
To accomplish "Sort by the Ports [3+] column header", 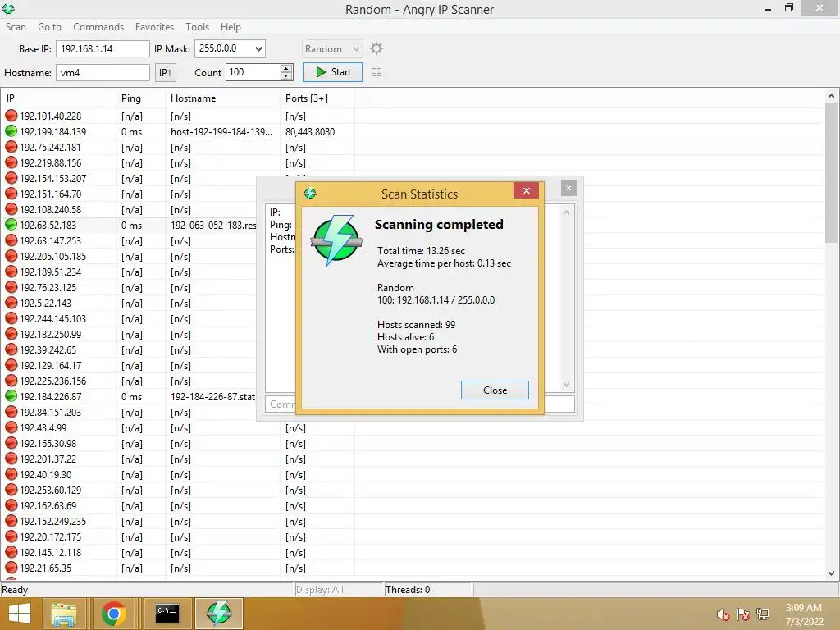I will click(317, 98).
